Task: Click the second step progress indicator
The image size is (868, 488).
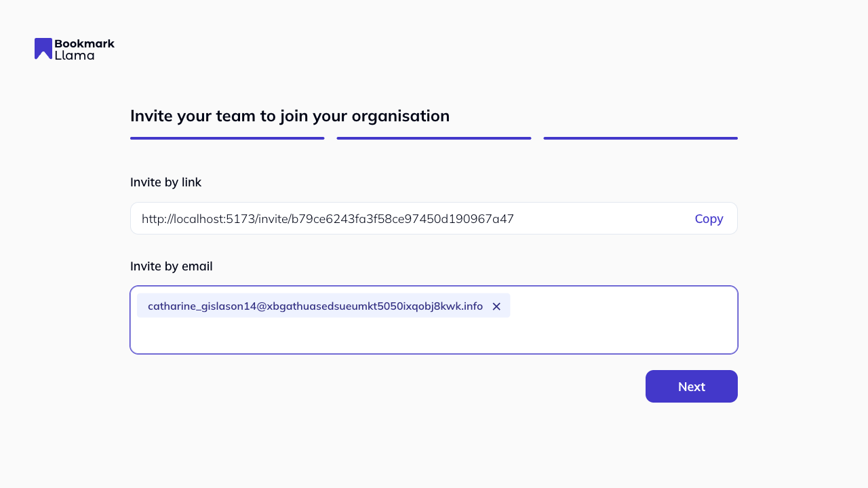Action: [x=433, y=138]
